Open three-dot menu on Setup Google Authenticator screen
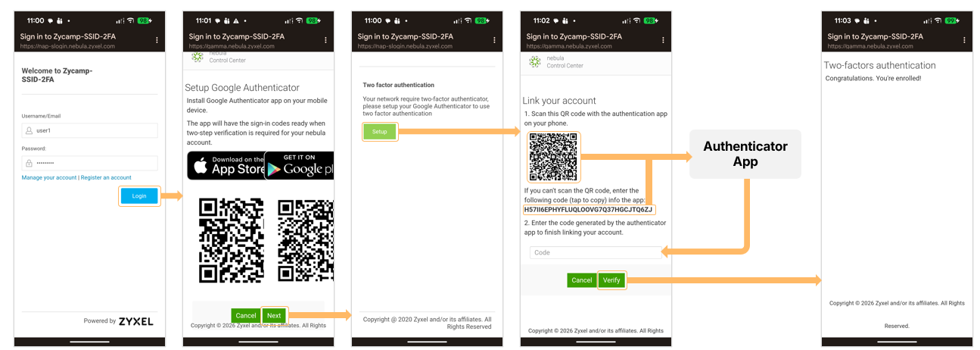The image size is (980, 350). click(325, 40)
